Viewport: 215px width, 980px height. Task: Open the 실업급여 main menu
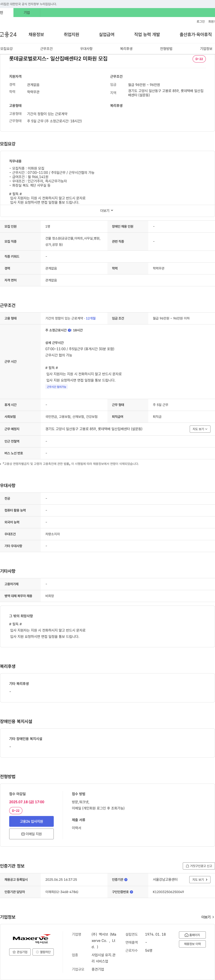click(107, 35)
